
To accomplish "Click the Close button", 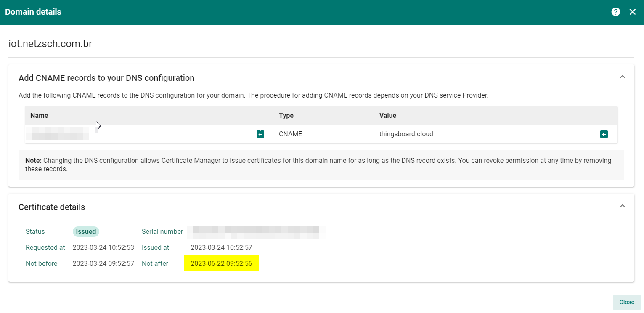I will (626, 302).
